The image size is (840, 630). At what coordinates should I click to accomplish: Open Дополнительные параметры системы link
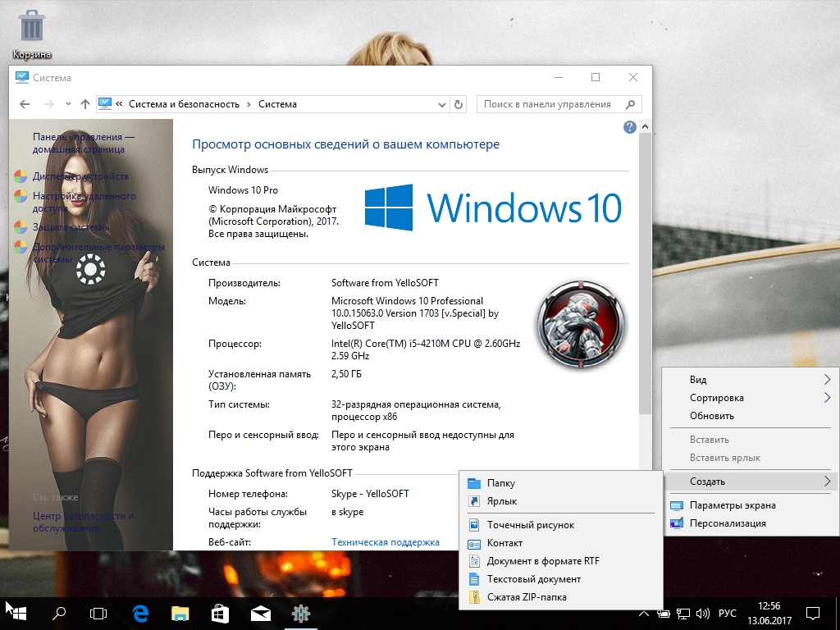pyautogui.click(x=98, y=253)
